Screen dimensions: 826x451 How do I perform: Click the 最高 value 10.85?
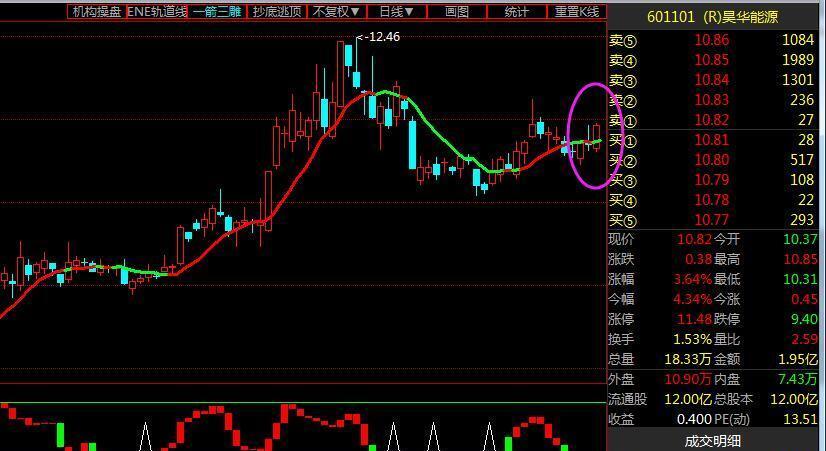click(x=800, y=260)
